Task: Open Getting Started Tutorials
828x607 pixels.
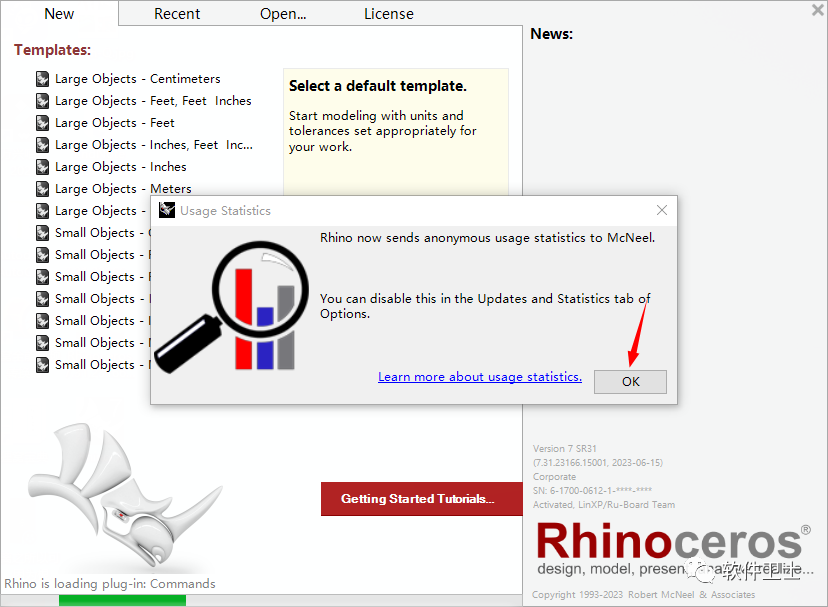Action: click(x=421, y=499)
